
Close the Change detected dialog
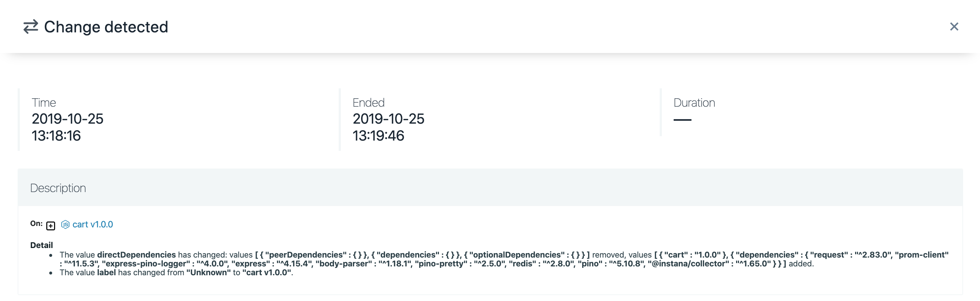click(954, 26)
